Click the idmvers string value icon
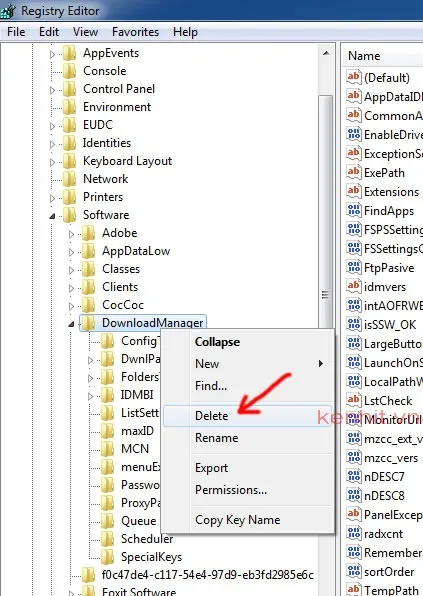The height and width of the screenshot is (596, 423). [x=353, y=286]
